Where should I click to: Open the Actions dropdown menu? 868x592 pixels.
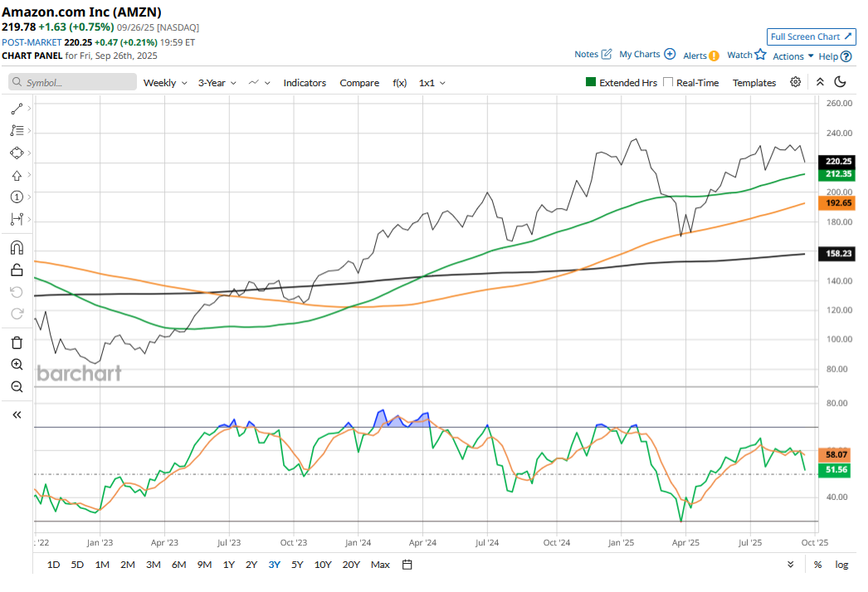click(x=792, y=56)
